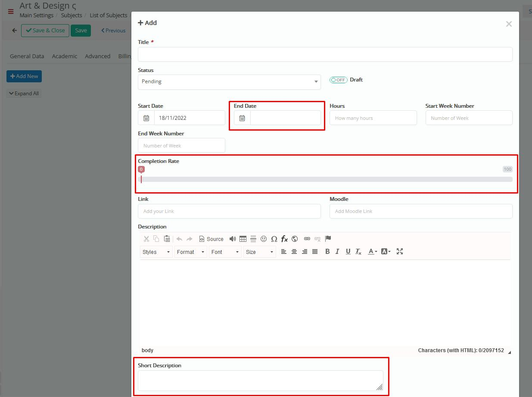Open the Status dropdown showing Pending

[229, 82]
